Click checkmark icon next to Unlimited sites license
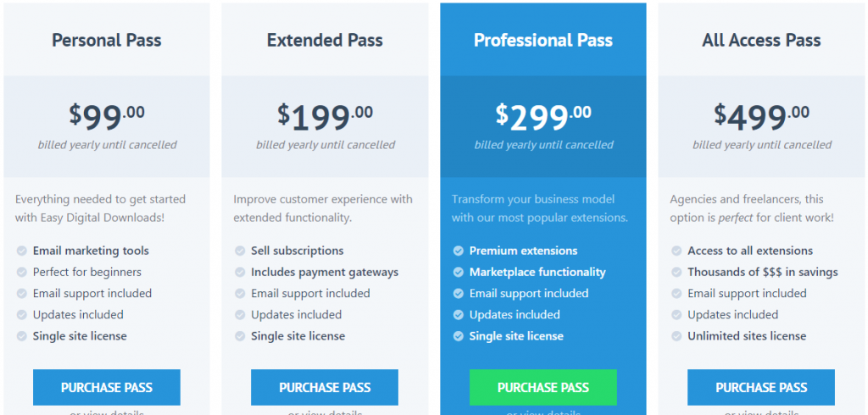The width and height of the screenshot is (868, 415). pyautogui.click(x=676, y=336)
